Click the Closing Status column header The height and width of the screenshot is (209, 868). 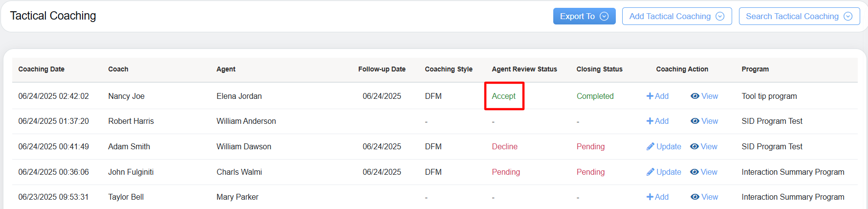(599, 70)
